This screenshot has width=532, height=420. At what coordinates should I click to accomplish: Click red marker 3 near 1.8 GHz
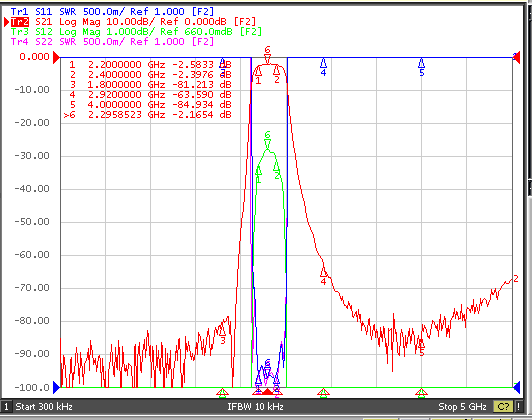pyautogui.click(x=223, y=335)
